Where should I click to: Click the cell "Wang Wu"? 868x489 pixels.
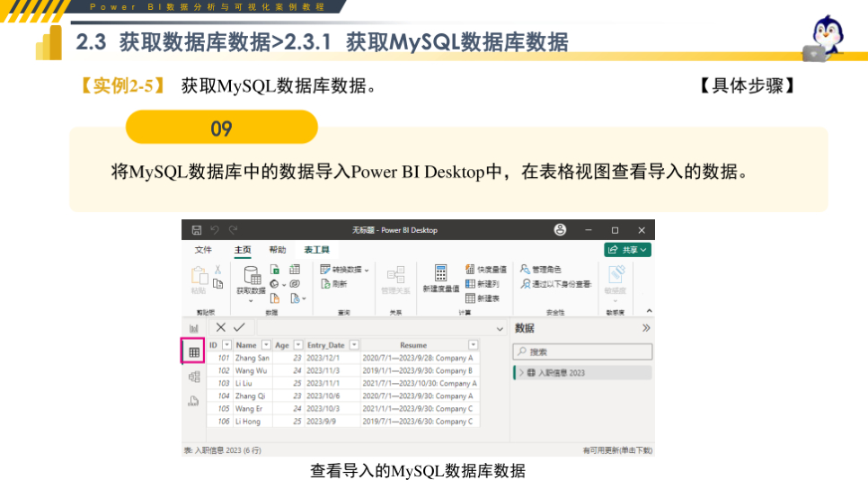click(x=252, y=370)
